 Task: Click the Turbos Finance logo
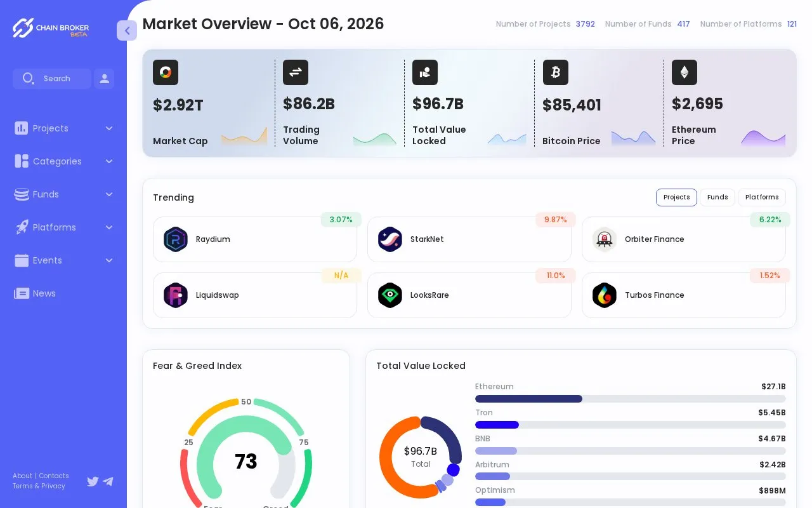pos(605,295)
